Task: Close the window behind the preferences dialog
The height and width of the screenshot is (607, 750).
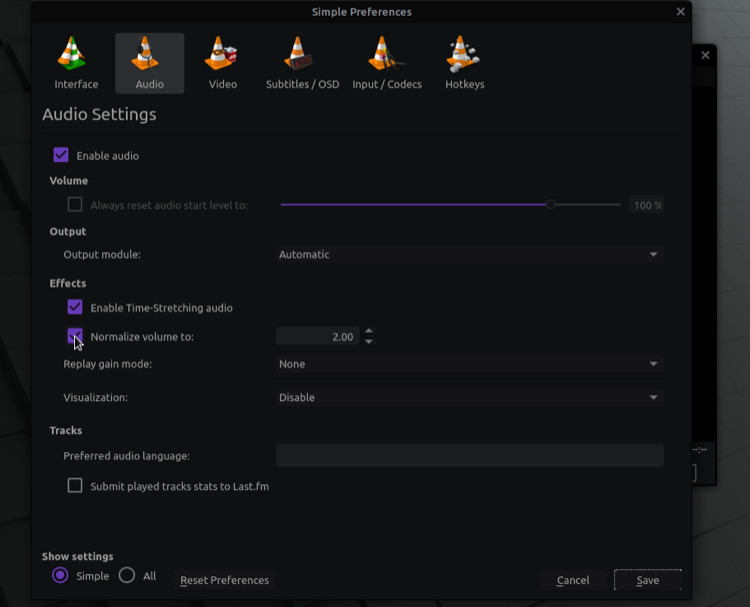Action: point(705,55)
